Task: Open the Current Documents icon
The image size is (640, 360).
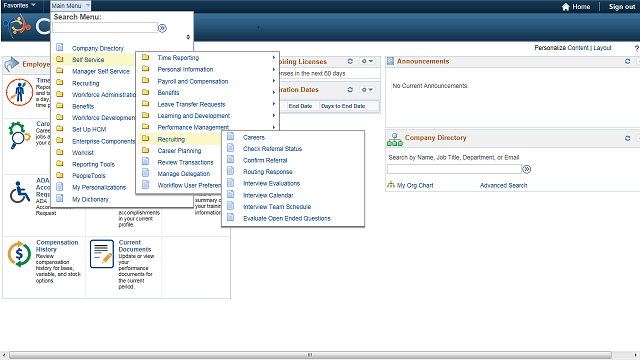Action: click(x=102, y=254)
